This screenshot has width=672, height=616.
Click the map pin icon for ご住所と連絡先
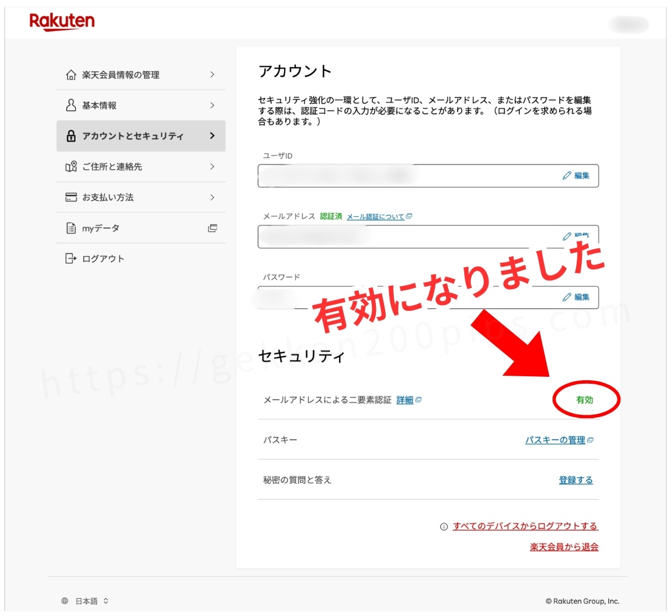(x=71, y=167)
